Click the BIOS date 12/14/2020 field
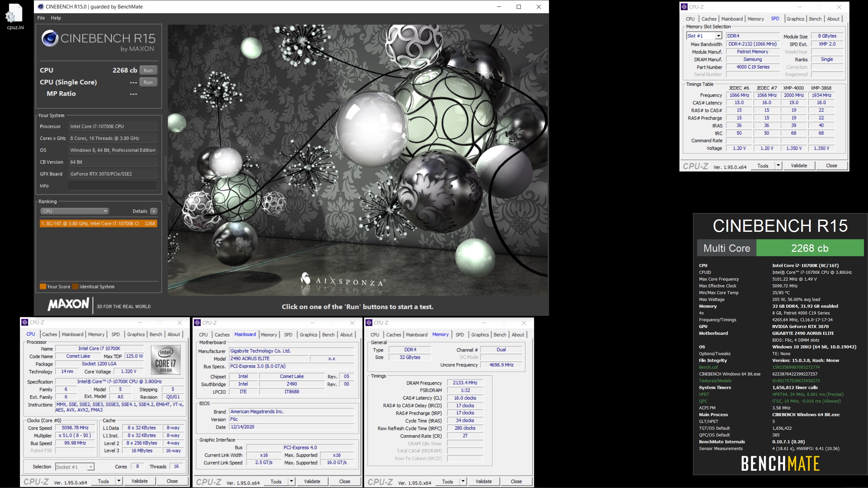The height and width of the screenshot is (488, 868). point(292,427)
